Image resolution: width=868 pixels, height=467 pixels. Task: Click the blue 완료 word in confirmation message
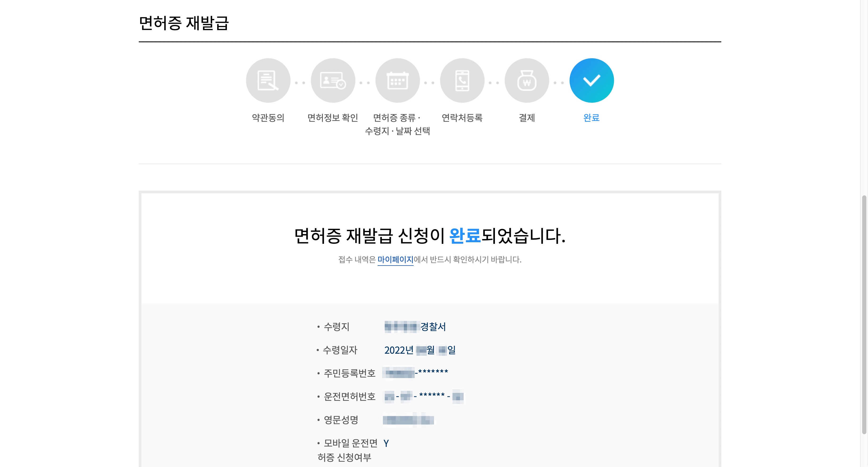465,236
